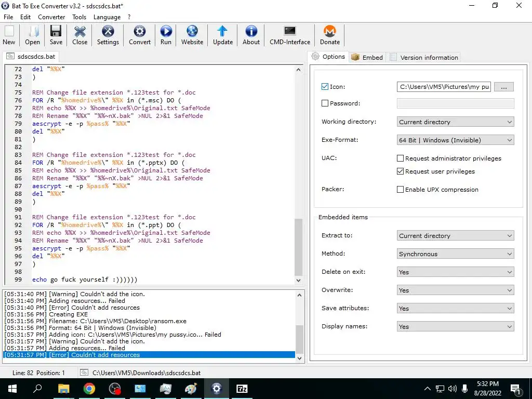Open taskbar search magnifier
This screenshot has width=532, height=399.
[37, 389]
